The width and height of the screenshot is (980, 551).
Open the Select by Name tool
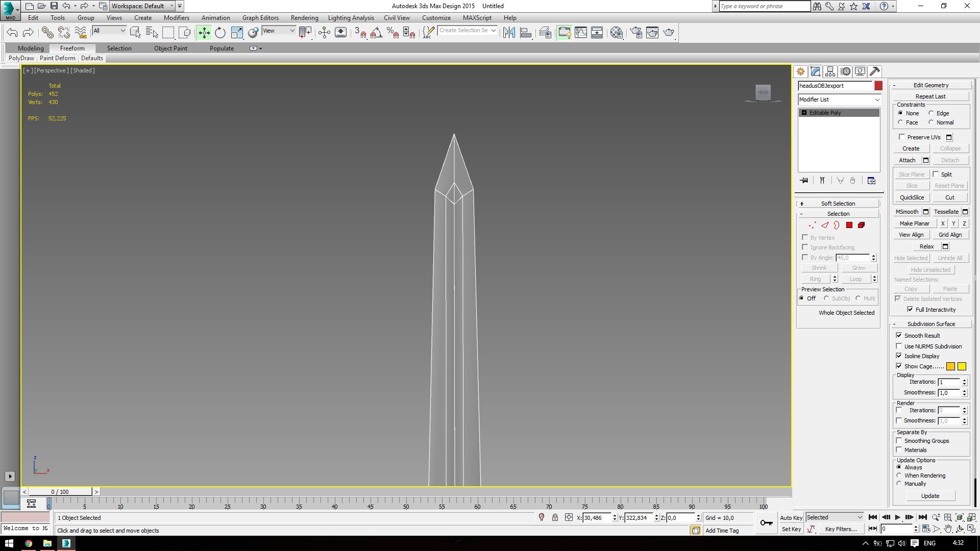click(x=152, y=33)
